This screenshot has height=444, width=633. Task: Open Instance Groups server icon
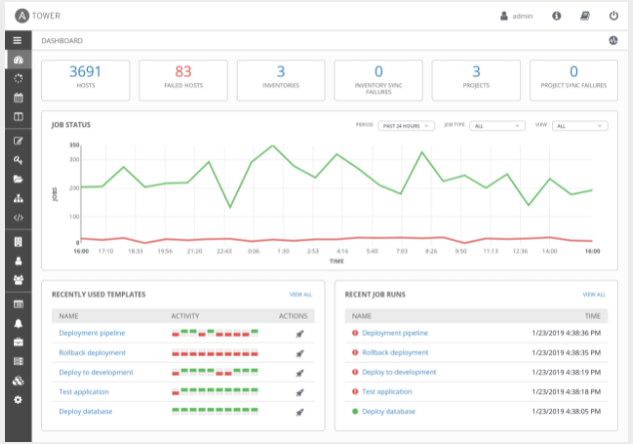point(18,361)
